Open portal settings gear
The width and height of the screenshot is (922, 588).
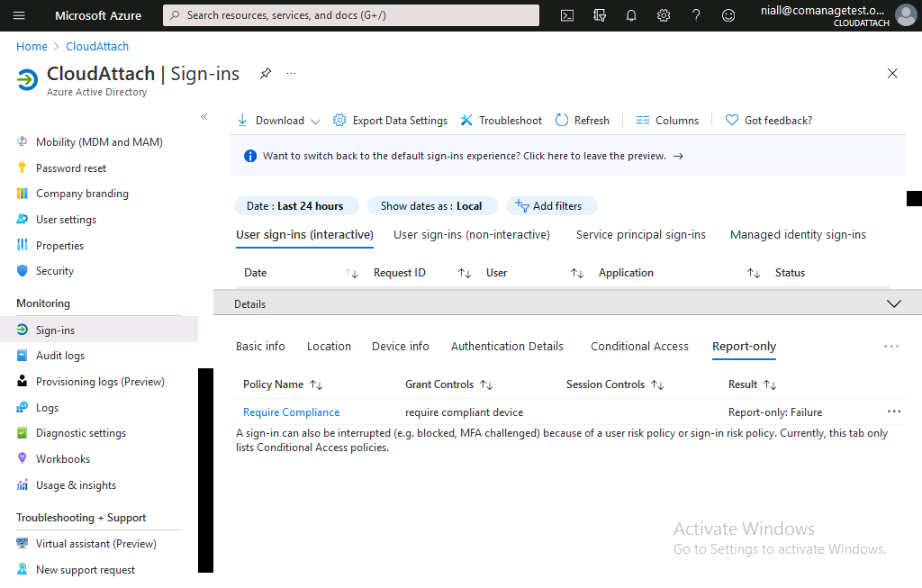[x=664, y=15]
